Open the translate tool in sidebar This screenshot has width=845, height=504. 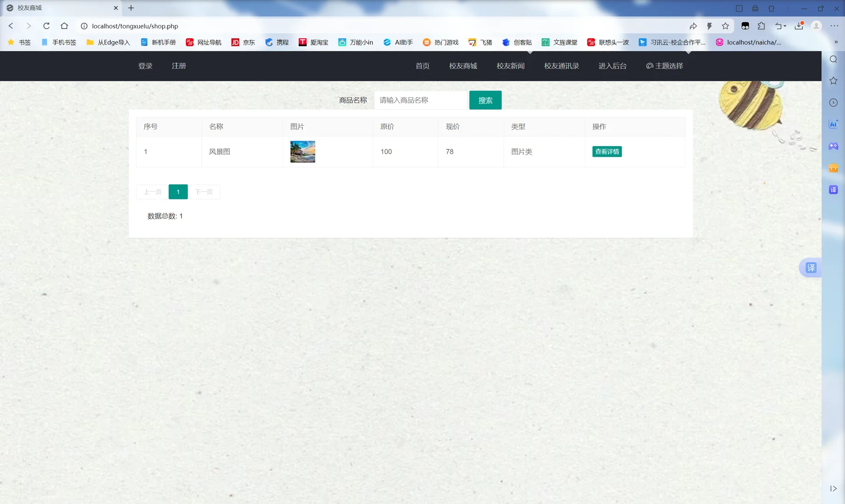(833, 189)
